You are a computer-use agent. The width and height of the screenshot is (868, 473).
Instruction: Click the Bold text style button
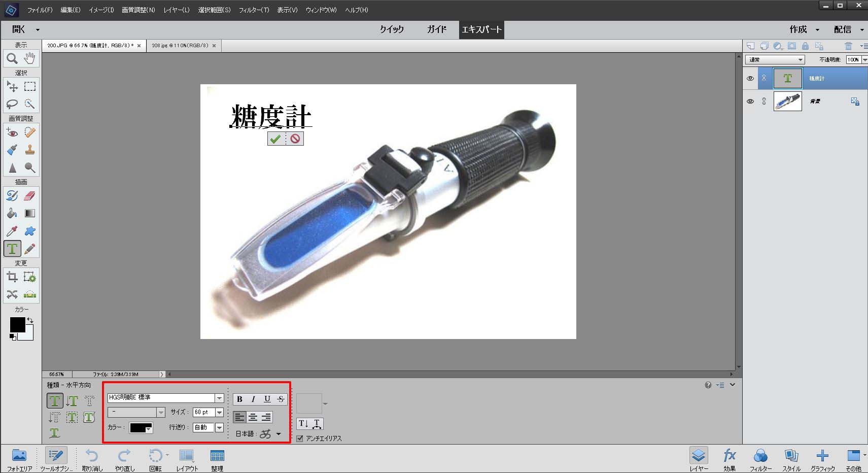[x=239, y=399]
